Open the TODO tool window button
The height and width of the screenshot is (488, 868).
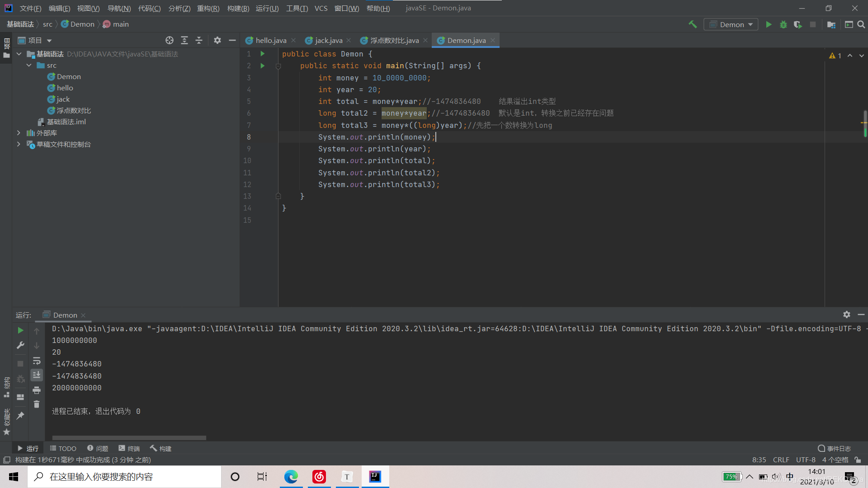[x=63, y=448]
